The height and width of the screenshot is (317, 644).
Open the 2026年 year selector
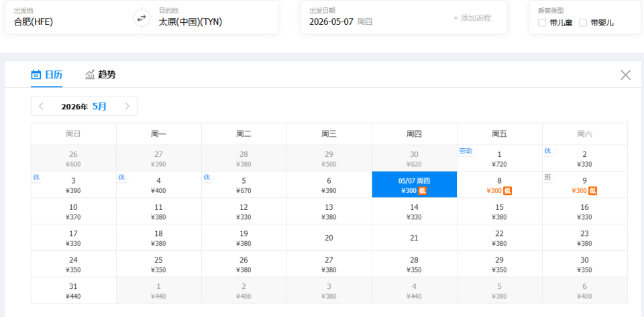coord(74,107)
